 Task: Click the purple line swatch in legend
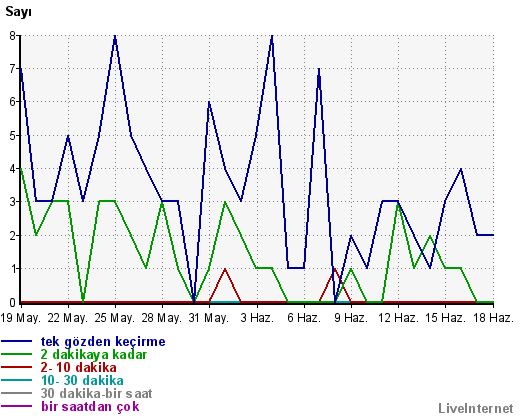coord(17,406)
